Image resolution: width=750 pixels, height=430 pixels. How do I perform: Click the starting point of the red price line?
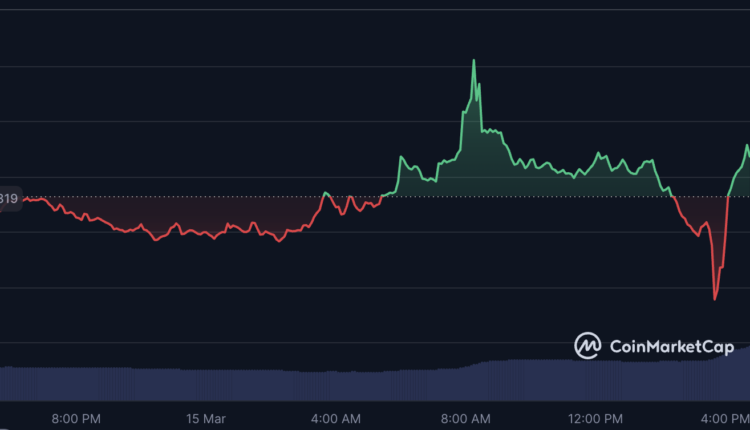click(24, 199)
